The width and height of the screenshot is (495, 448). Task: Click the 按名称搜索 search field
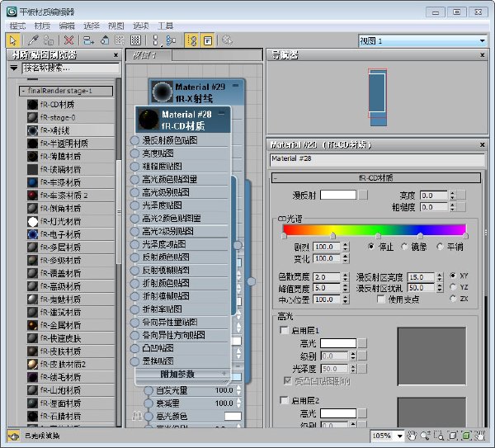[71, 68]
